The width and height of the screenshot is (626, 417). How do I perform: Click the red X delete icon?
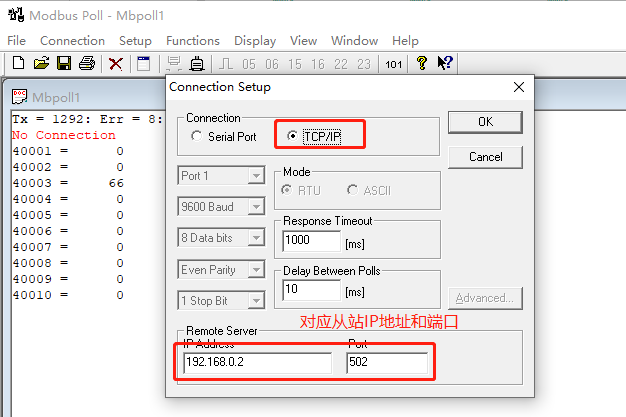tap(116, 64)
